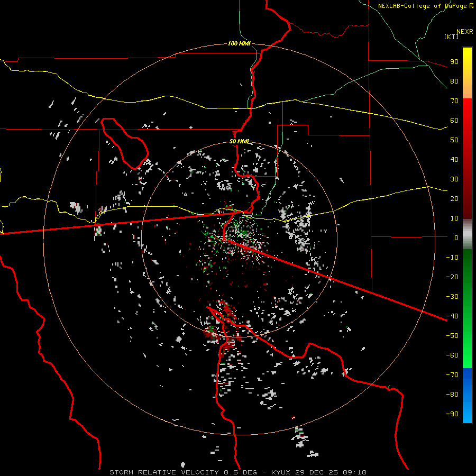Select the 60 value on the velocity scale
This screenshot has width=476, height=476.
tap(454, 120)
